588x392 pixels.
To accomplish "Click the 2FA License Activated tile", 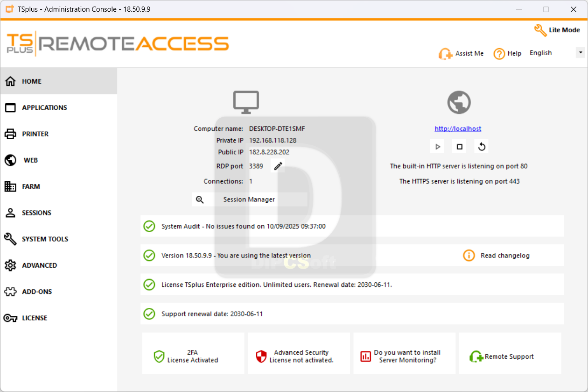I will (193, 353).
